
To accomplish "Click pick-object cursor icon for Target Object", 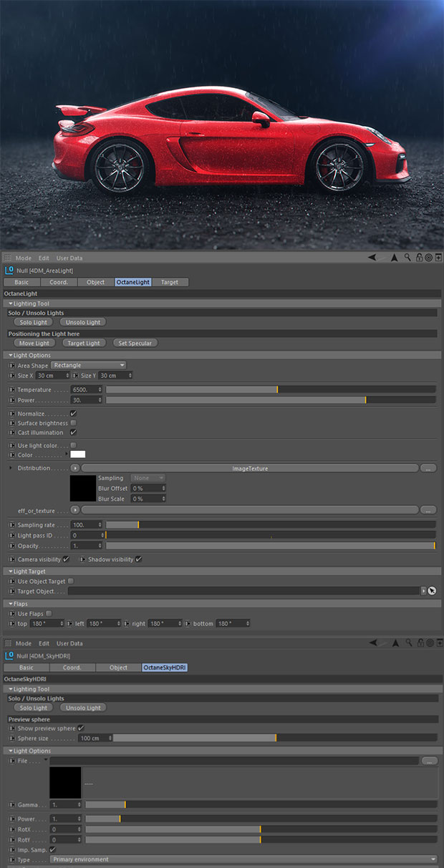I will point(433,591).
